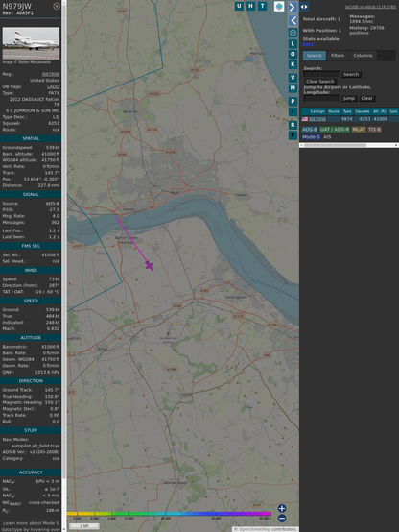Toggle the ADS-B source filter

click(310, 130)
